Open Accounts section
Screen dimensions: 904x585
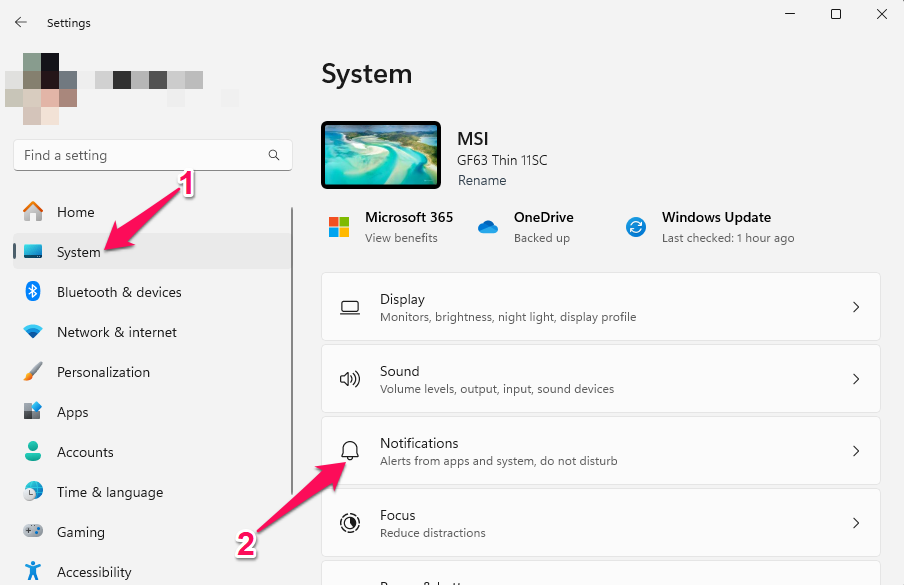pos(152,451)
